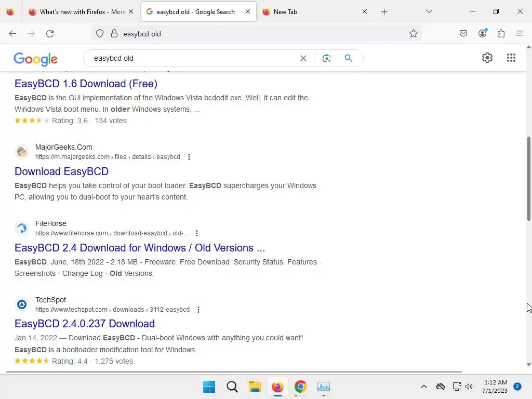
Task: Open Google Chrome from the taskbar
Action: tap(301, 387)
